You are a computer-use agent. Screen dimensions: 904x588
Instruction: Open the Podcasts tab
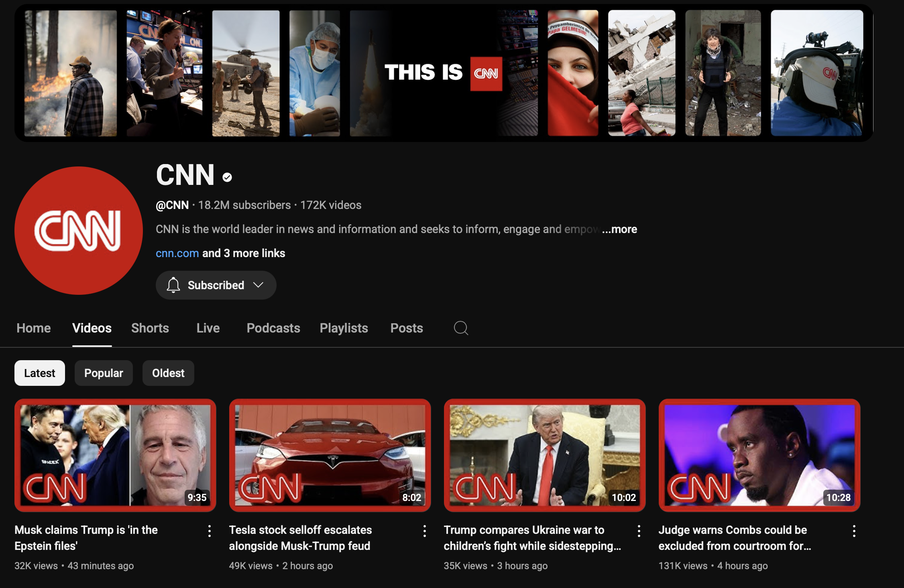pos(273,328)
